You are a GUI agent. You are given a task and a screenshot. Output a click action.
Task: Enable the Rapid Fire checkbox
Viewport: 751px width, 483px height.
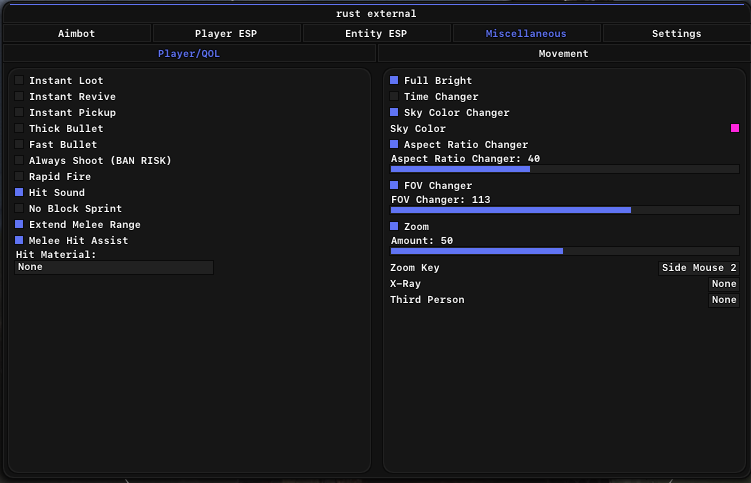(19, 176)
